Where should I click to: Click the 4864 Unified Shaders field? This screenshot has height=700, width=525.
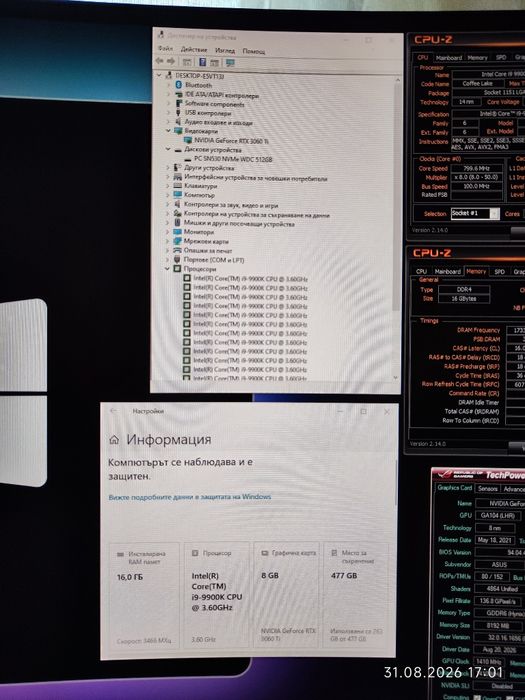pyautogui.click(x=499, y=589)
